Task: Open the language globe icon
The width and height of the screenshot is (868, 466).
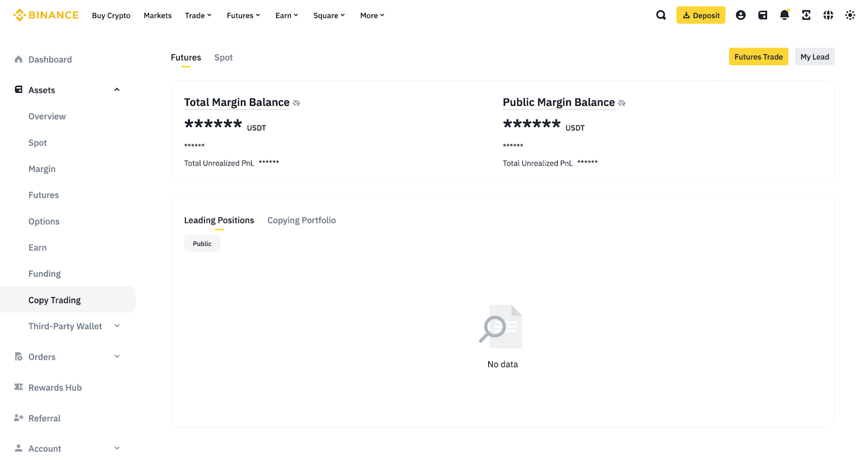Action: click(x=828, y=15)
